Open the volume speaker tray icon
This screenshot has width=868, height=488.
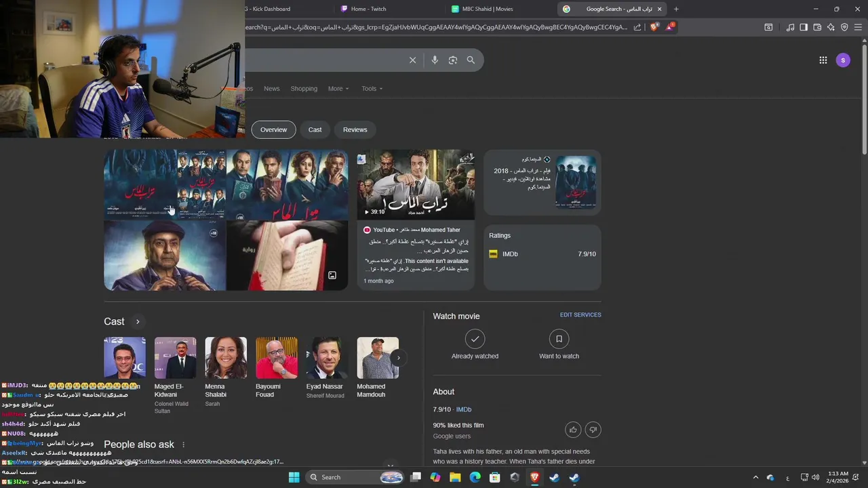pos(815,477)
